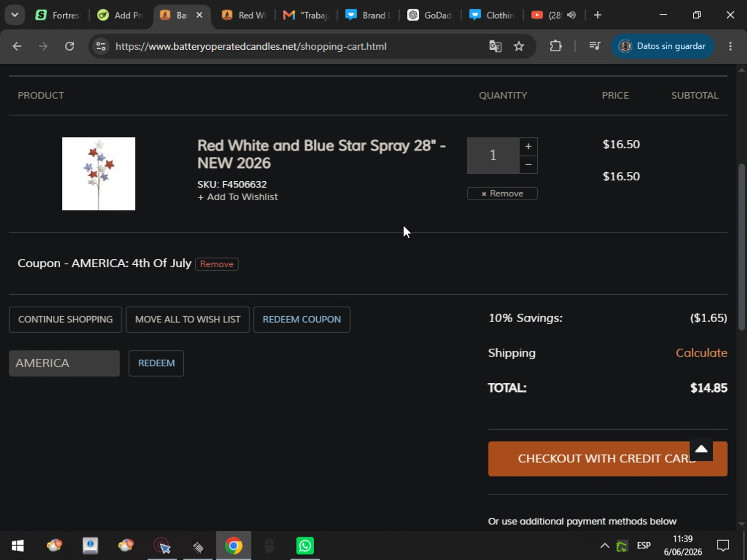Open Chrome in the taskbar

point(234,546)
